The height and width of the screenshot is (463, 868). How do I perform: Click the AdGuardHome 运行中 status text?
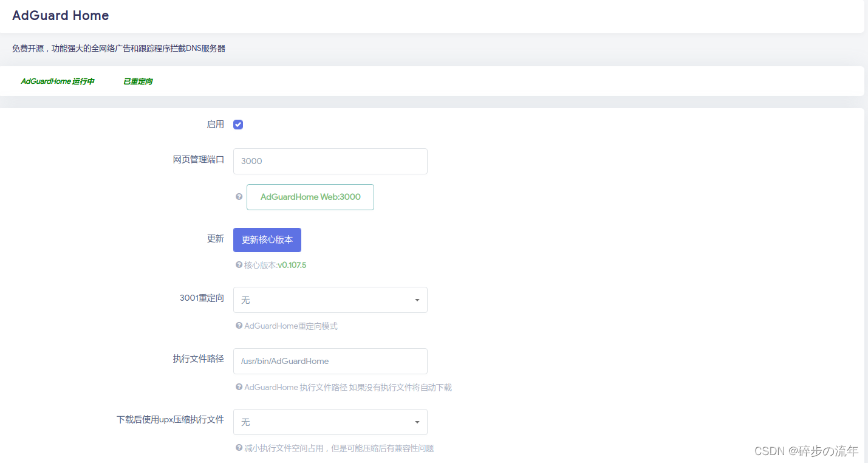(x=58, y=81)
